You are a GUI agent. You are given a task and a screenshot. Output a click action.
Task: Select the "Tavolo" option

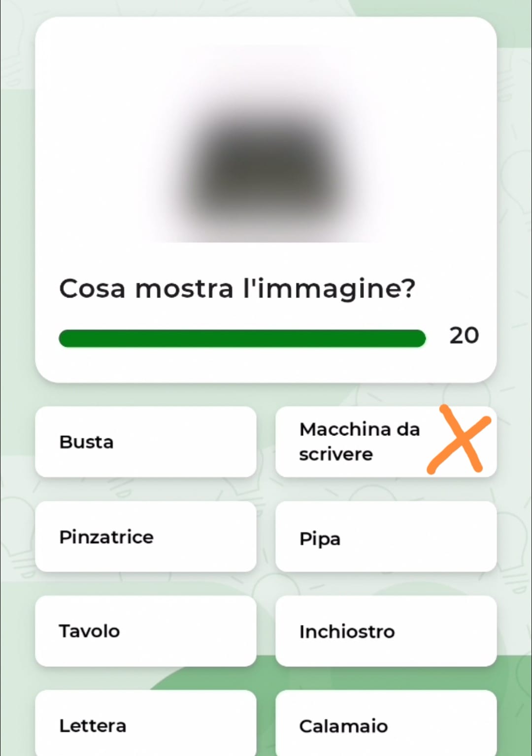point(146,631)
